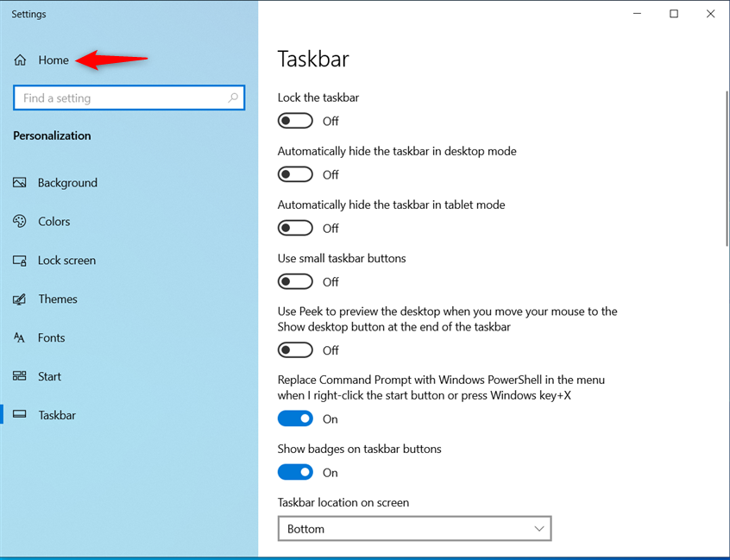Enable Automatically hide the taskbar in tablet mode
The height and width of the screenshot is (560, 730).
(x=295, y=228)
